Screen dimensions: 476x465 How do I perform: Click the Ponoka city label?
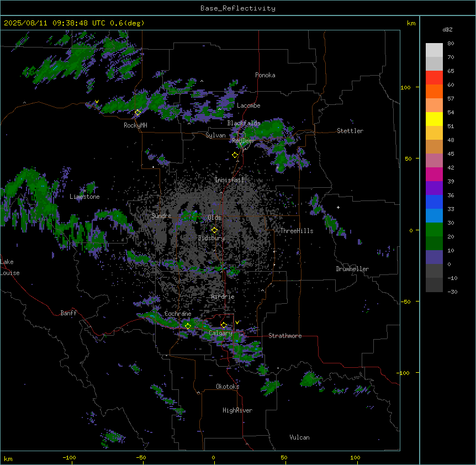(x=265, y=75)
